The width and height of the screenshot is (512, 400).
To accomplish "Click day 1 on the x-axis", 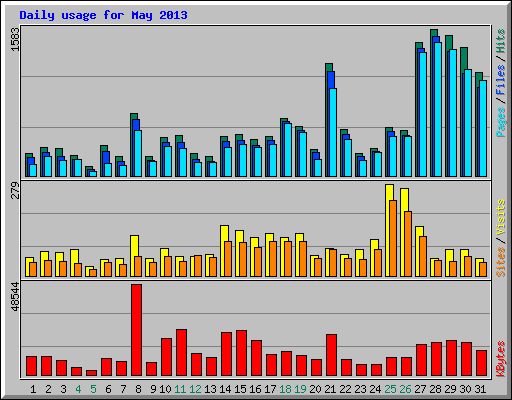I will (33, 389).
